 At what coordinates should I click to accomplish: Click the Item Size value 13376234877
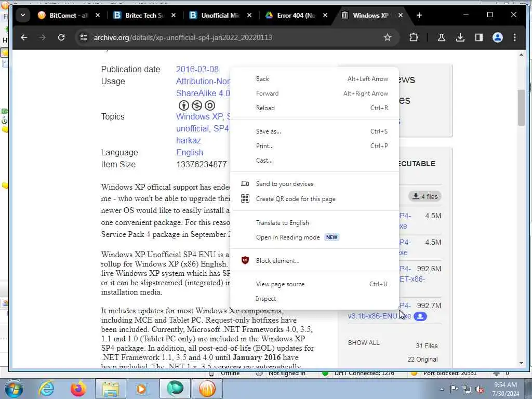click(x=201, y=164)
